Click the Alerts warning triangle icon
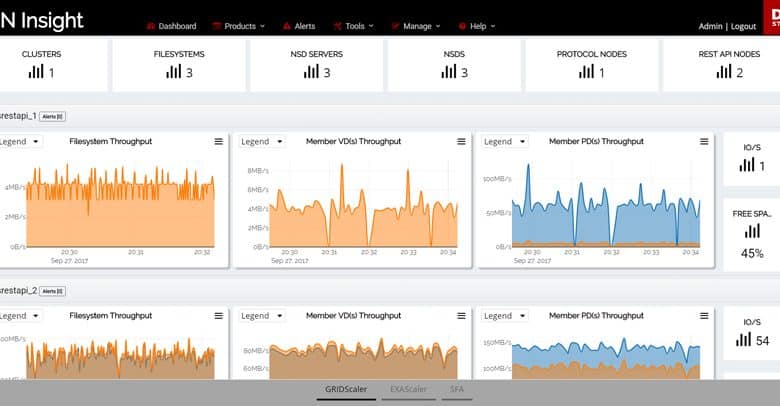The image size is (780, 406). click(287, 26)
